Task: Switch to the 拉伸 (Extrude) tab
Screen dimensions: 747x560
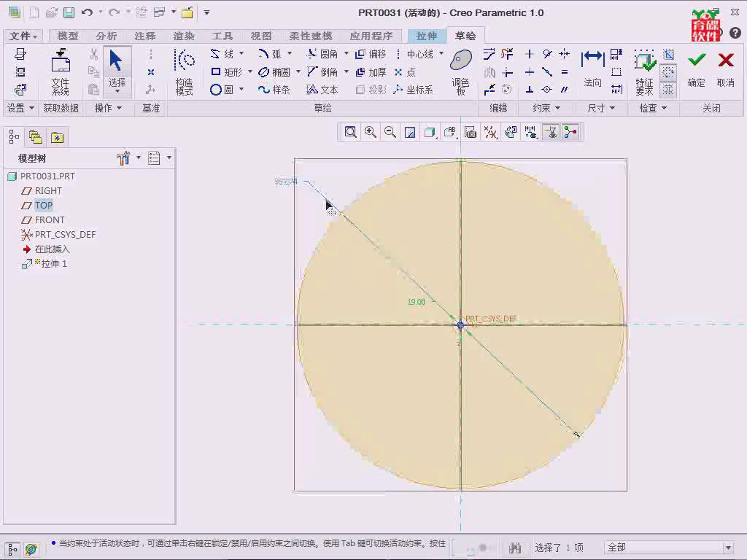Action: click(426, 36)
